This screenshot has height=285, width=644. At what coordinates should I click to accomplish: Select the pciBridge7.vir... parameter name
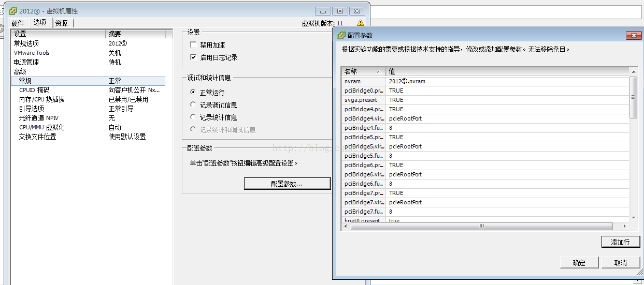[364, 202]
